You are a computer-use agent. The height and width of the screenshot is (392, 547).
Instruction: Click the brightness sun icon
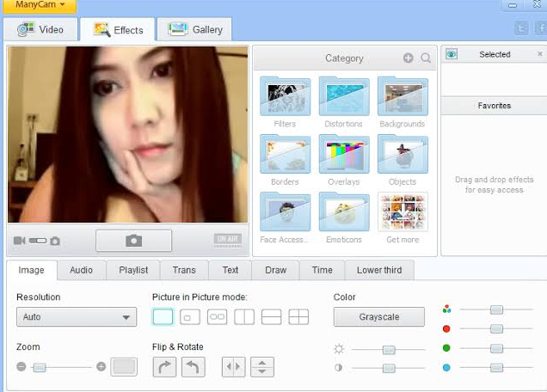point(339,349)
